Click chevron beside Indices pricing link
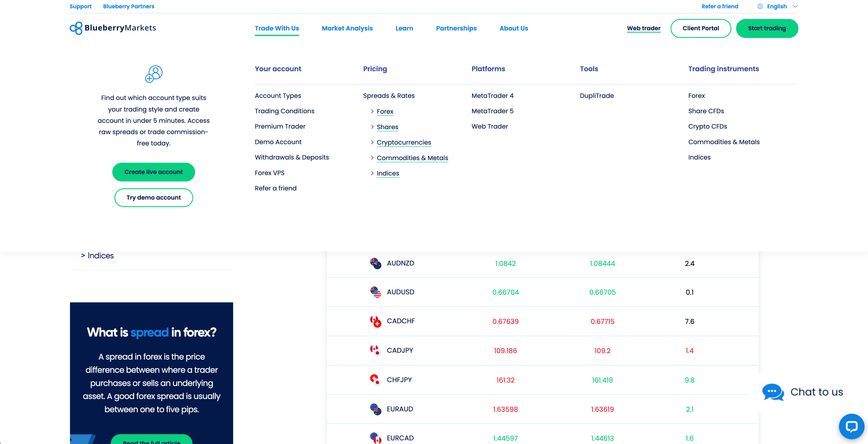 [x=372, y=173]
